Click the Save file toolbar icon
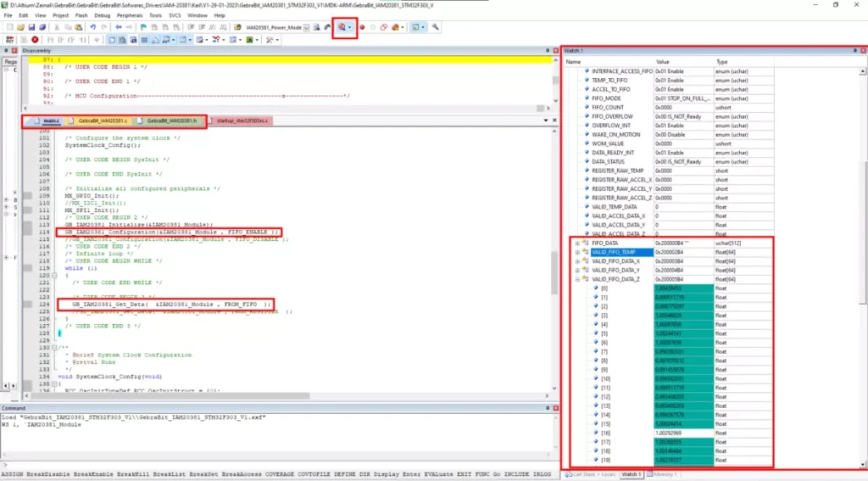Image resolution: width=868 pixels, height=481 pixels. coord(31,27)
